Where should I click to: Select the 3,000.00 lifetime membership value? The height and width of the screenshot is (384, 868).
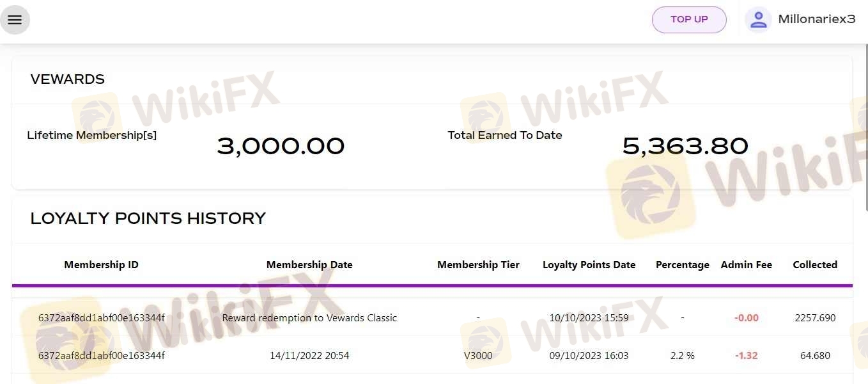coord(281,147)
